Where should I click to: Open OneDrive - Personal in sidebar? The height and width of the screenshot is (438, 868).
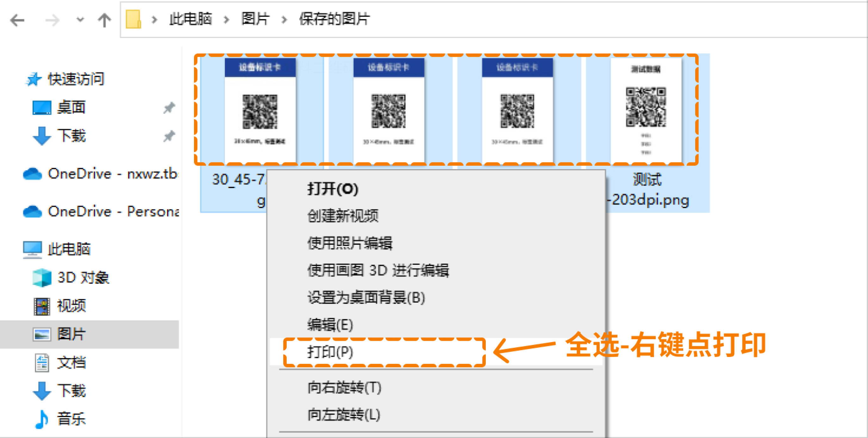click(113, 212)
